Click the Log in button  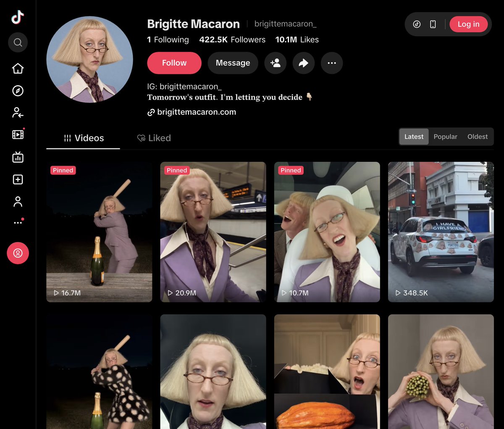(x=468, y=24)
